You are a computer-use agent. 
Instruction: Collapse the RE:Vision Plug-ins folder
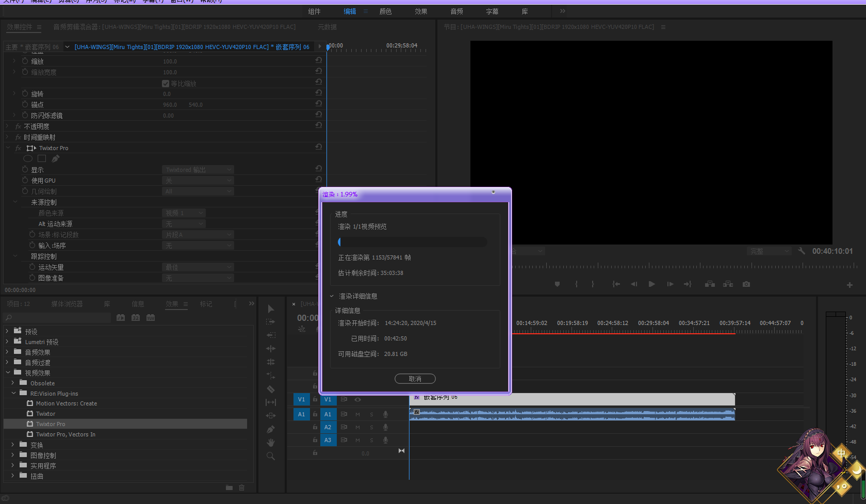[x=13, y=393]
